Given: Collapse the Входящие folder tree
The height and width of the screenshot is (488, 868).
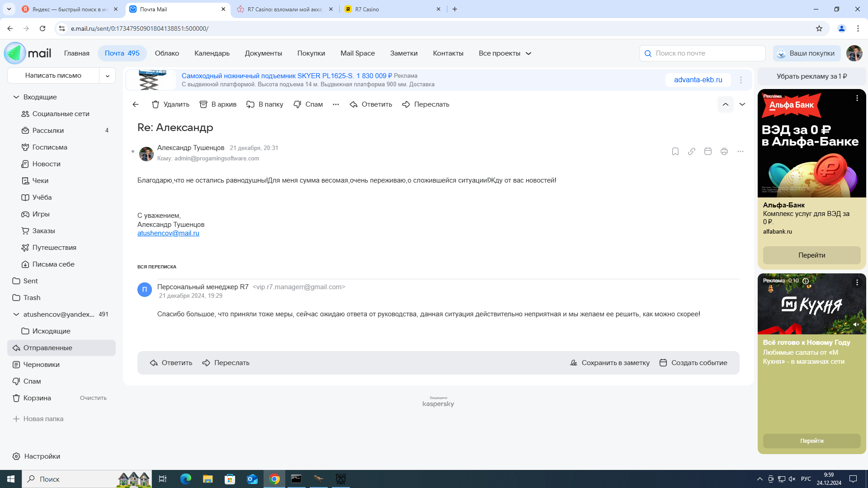Looking at the screenshot, I should 16,97.
